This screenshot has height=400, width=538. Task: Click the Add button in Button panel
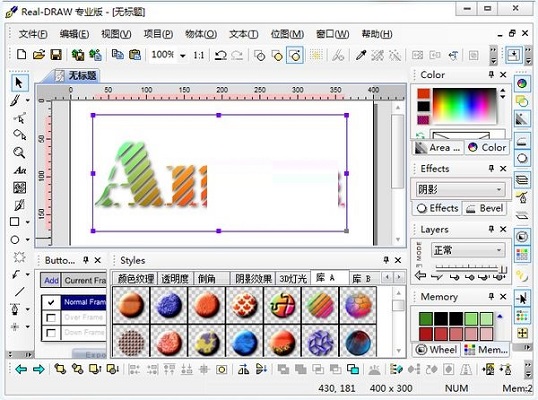click(x=51, y=281)
